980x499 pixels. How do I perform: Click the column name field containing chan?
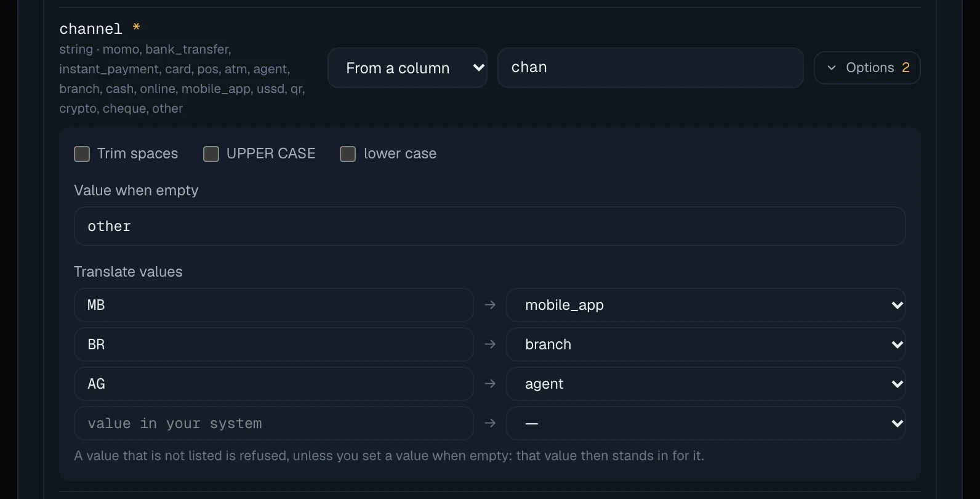[x=651, y=68]
